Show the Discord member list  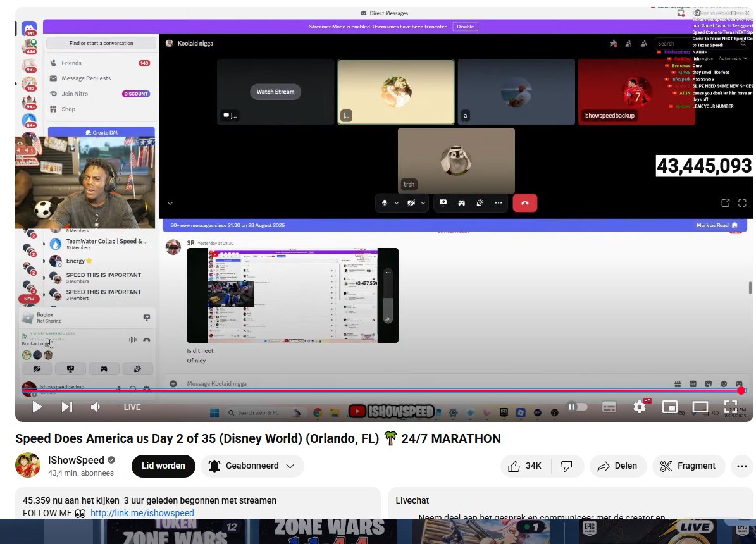(x=643, y=44)
